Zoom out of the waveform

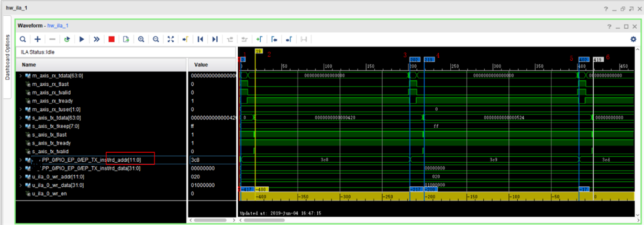(x=156, y=39)
